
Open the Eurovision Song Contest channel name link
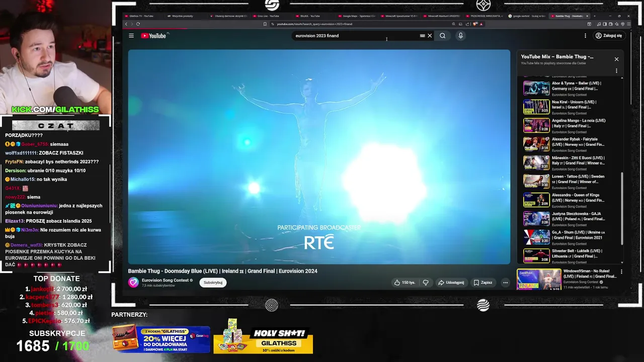click(165, 280)
